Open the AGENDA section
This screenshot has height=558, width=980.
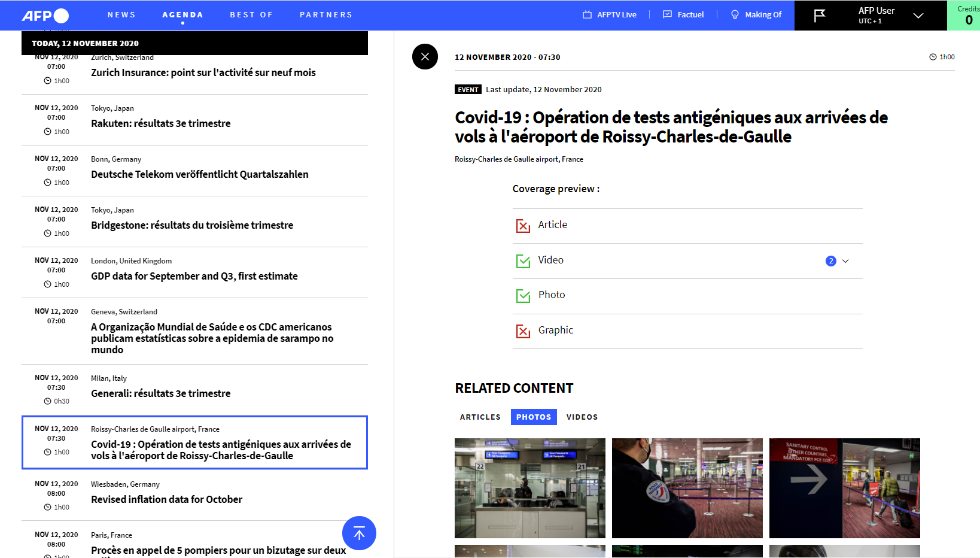click(x=182, y=15)
